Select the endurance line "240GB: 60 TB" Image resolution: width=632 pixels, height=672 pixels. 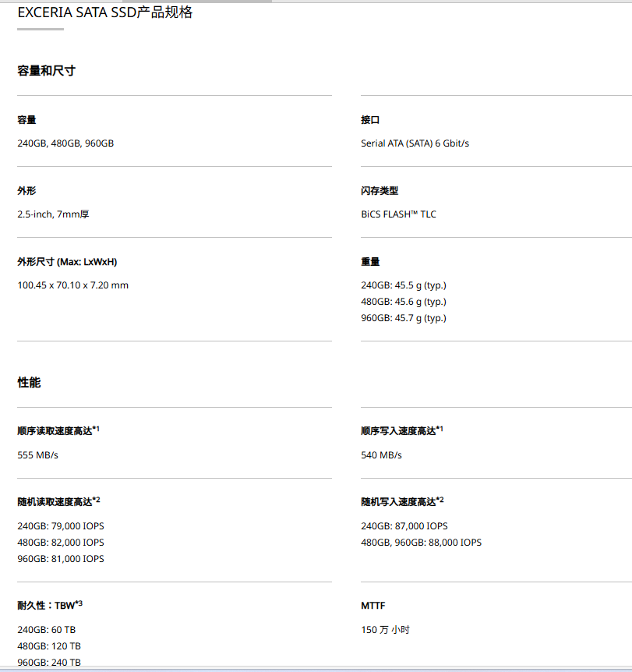47,630
